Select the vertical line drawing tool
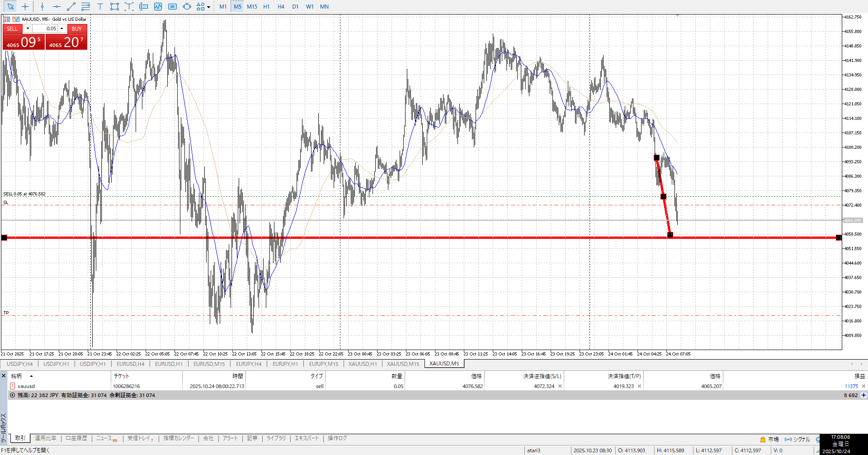This screenshot has height=455, width=868. click(42, 6)
